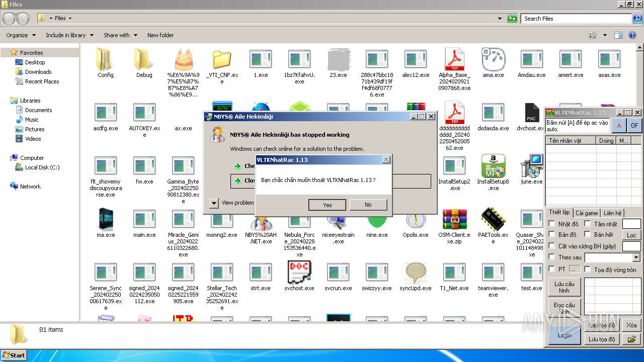644x362 pixels.
Task: Select the syncUpd.exe speech bubble icon
Action: point(416,273)
